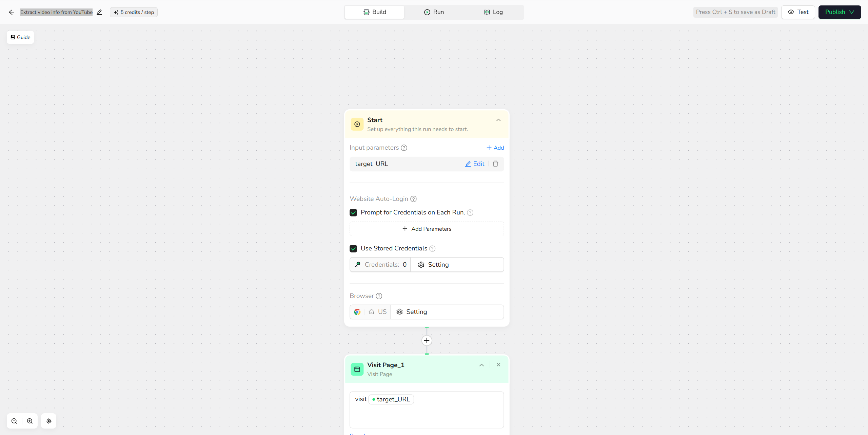The height and width of the screenshot is (435, 868).
Task: Collapse the Visit Page_1 node
Action: [481, 365]
